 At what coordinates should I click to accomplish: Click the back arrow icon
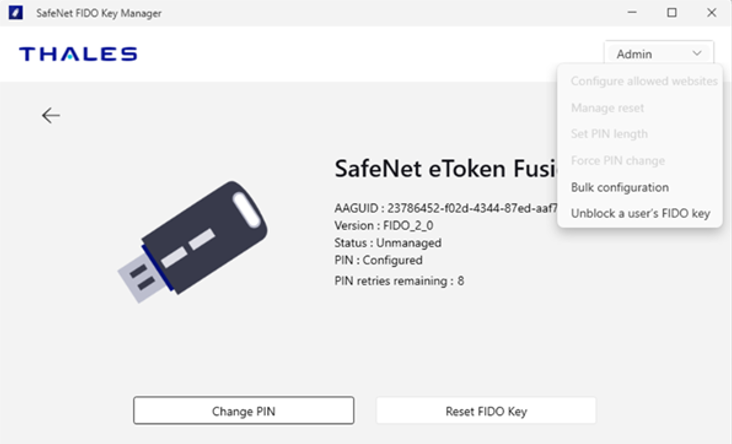51,116
